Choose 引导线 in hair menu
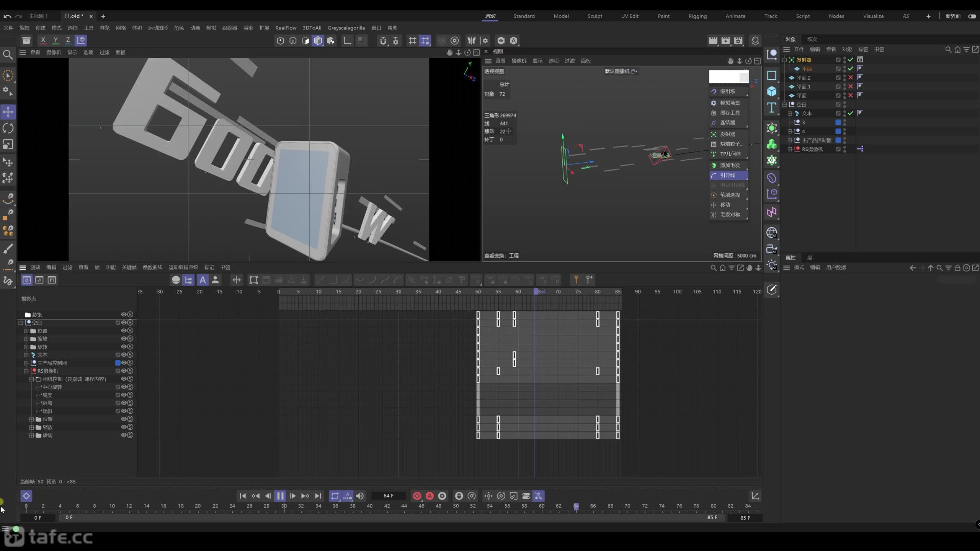 [729, 175]
